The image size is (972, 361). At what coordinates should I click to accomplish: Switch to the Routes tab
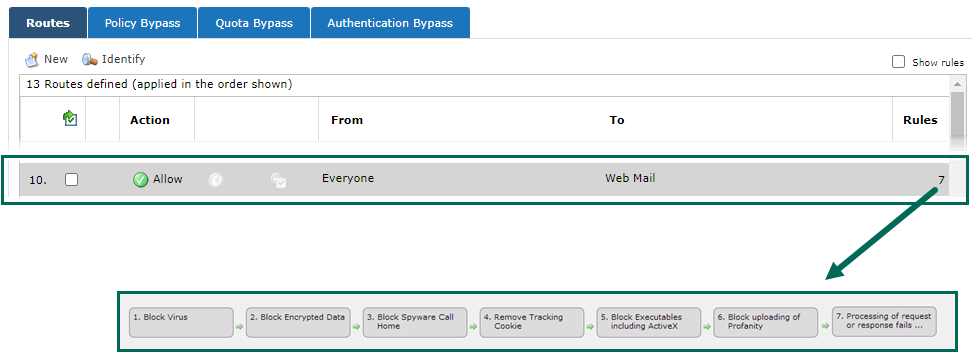(x=48, y=23)
